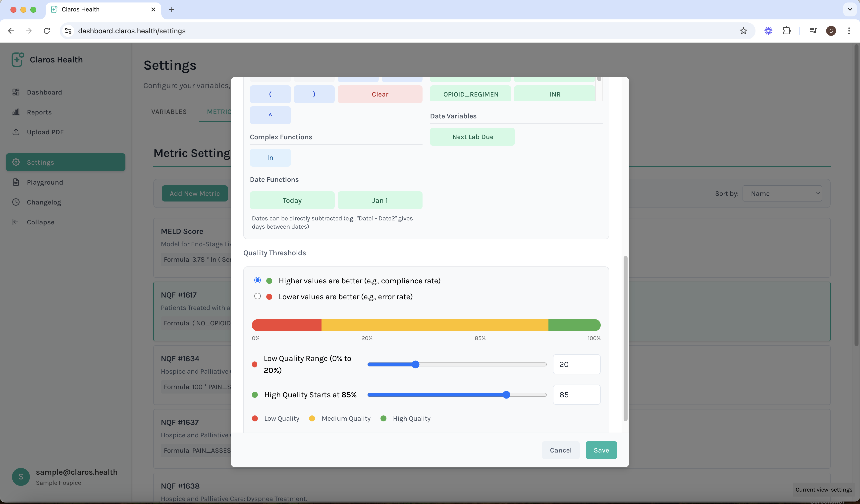This screenshot has height=504, width=860.
Task: Click the Changelog clock icon
Action: [16, 202]
